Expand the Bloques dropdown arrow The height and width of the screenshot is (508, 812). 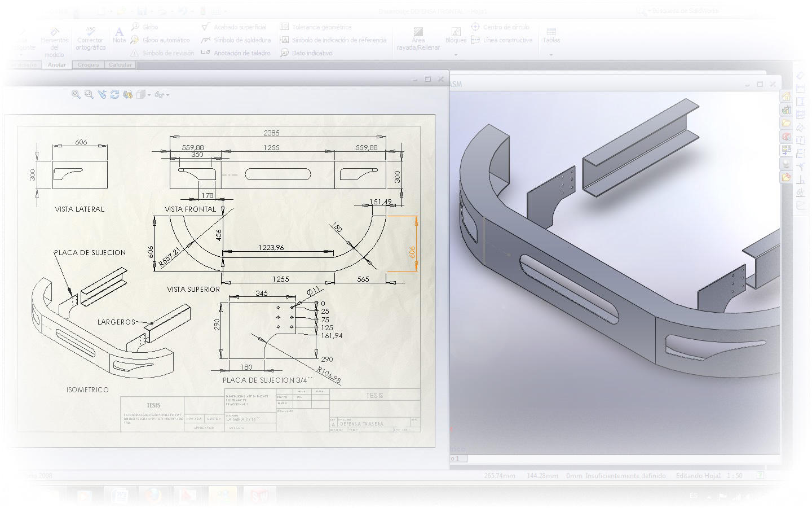point(456,55)
